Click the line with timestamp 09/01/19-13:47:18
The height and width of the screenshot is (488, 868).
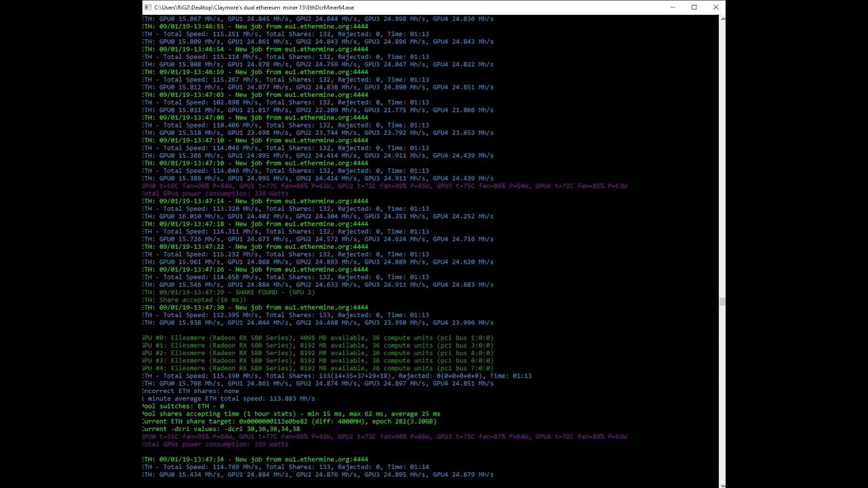[x=256, y=224]
